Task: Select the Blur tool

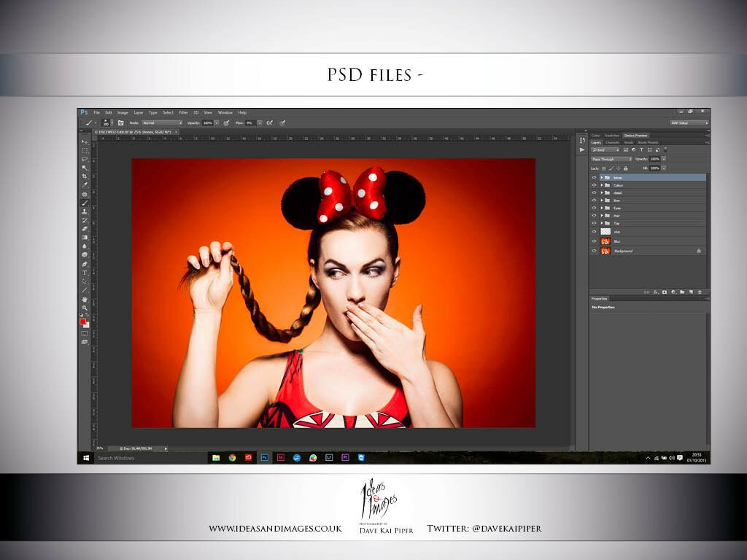Action: tap(85, 246)
